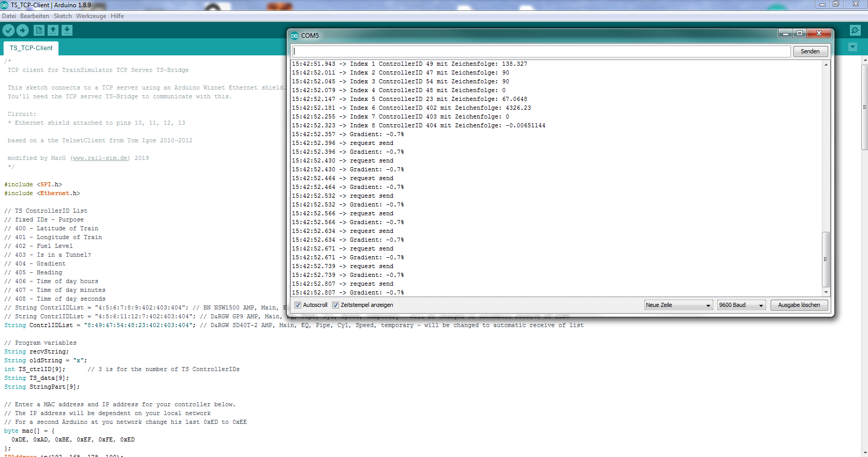Click the 'Index 5 ControllerID 23' serial line
The width and height of the screenshot is (868, 457).
click(409, 99)
